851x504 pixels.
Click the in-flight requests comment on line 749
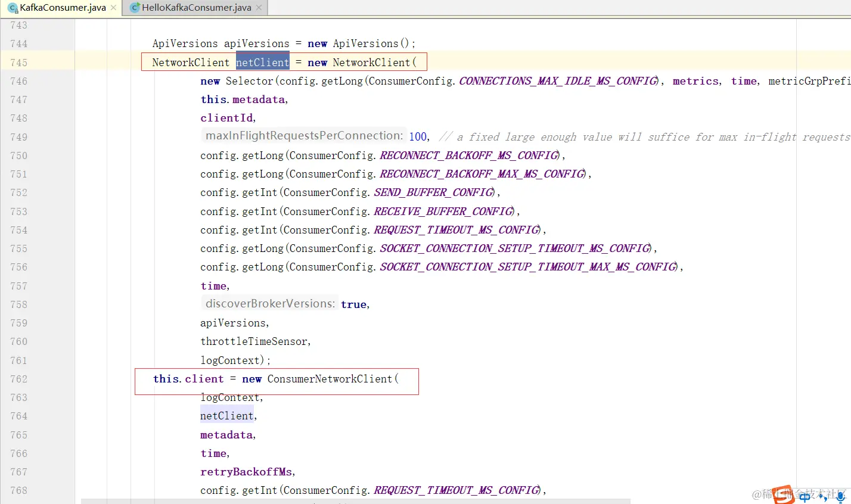pyautogui.click(x=645, y=137)
